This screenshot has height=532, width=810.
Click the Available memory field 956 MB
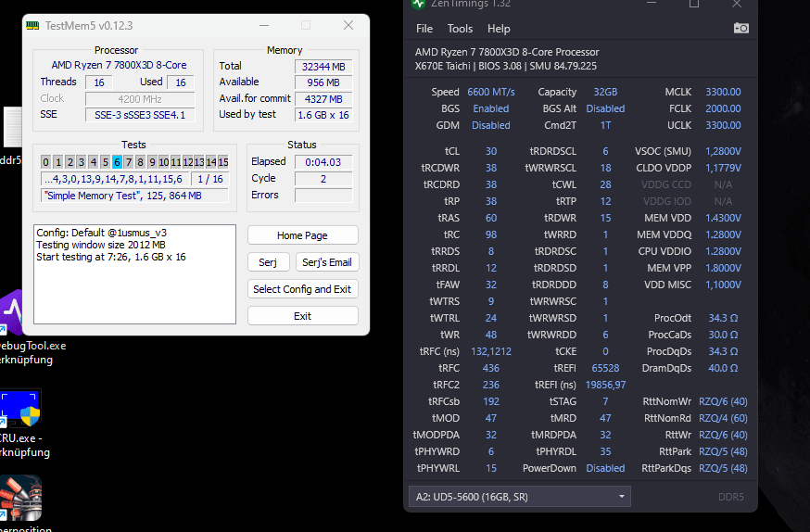click(x=323, y=82)
